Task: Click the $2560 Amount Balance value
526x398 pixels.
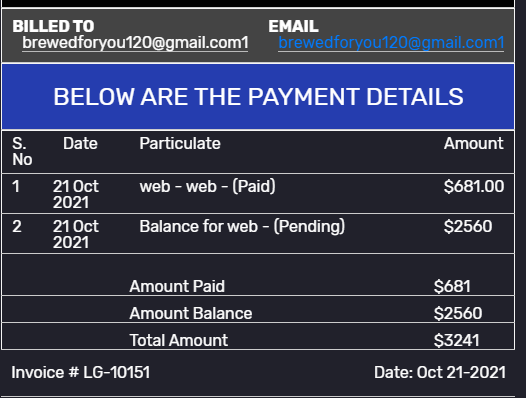Action: tap(458, 313)
